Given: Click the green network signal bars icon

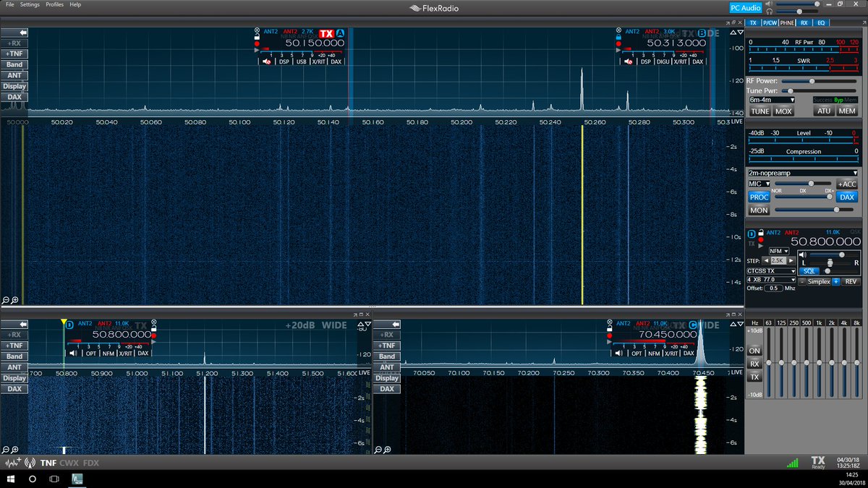Looking at the screenshot, I should [793, 463].
